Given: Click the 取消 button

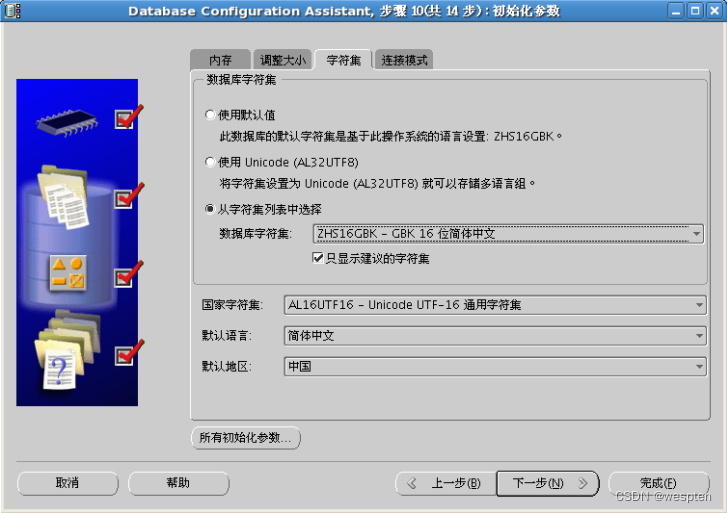Looking at the screenshot, I should point(68,483).
